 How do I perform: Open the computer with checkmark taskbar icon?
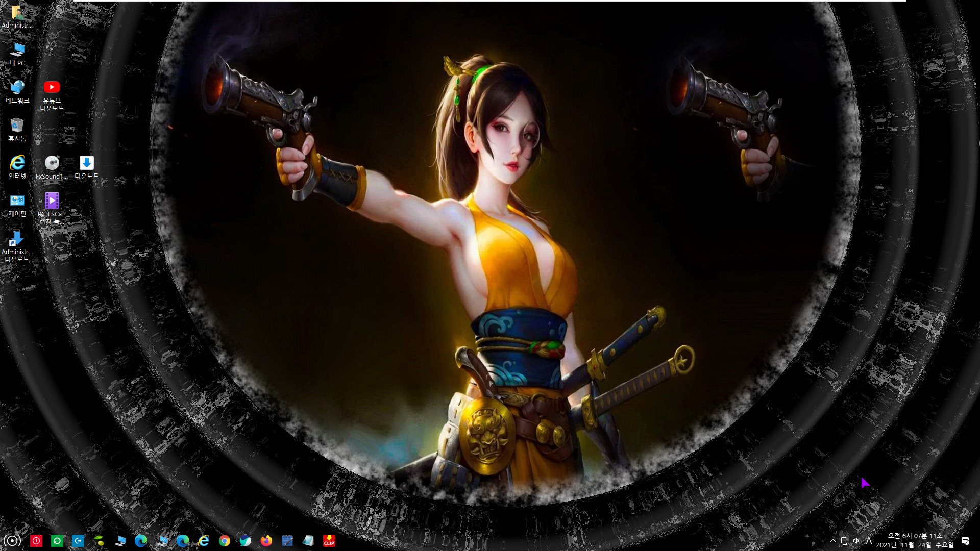[x=162, y=541]
